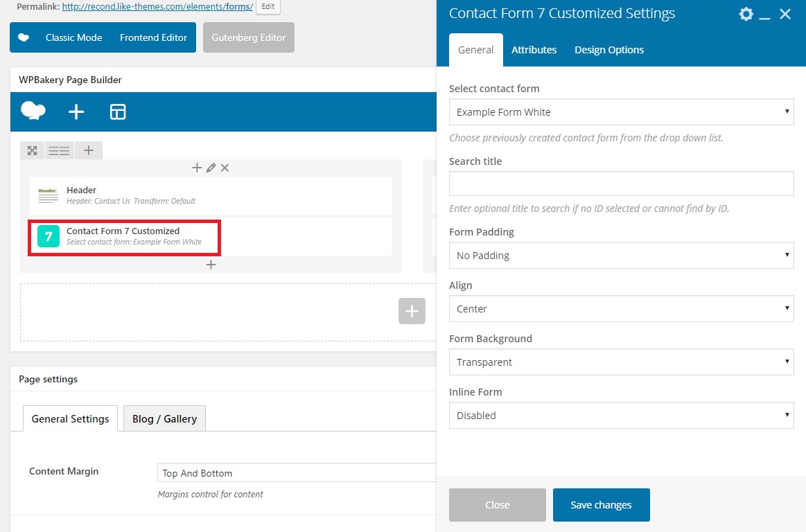
Task: Switch to the Design Options tab
Action: pyautogui.click(x=609, y=50)
